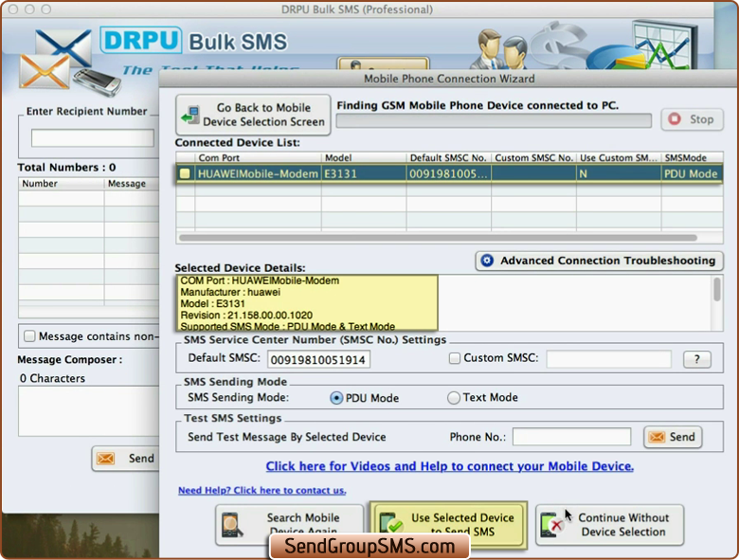Click the device search progress bar
Viewport: 739px width, 560px height.
[x=494, y=120]
